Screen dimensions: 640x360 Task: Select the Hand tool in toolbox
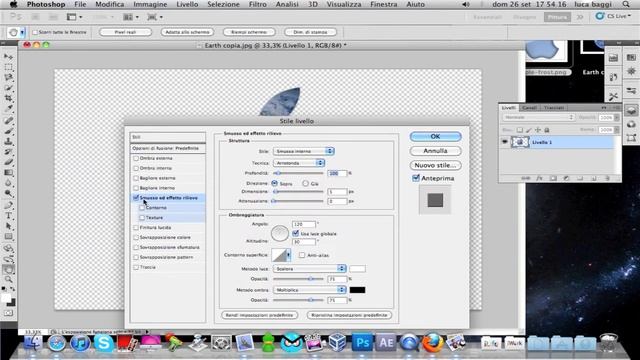tap(8, 269)
